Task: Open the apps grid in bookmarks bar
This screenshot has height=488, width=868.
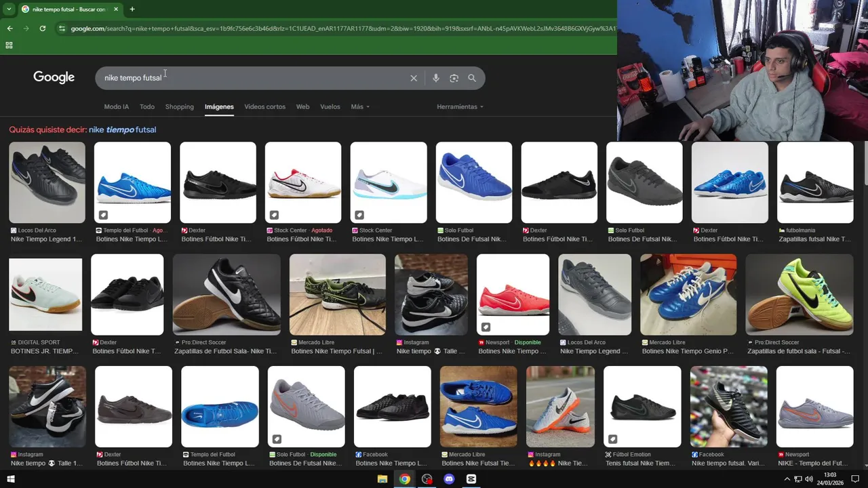Action: (x=9, y=45)
